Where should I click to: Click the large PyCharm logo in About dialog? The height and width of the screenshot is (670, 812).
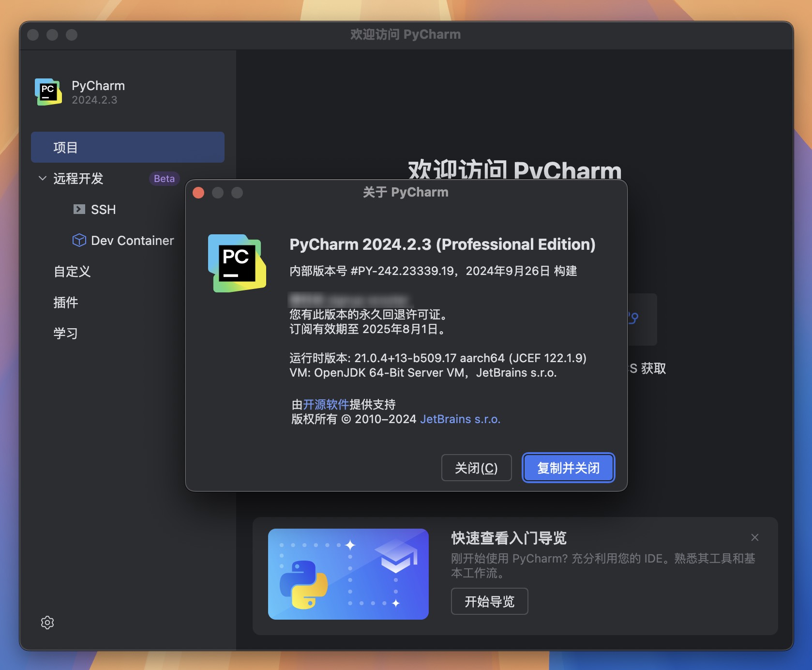point(237,263)
